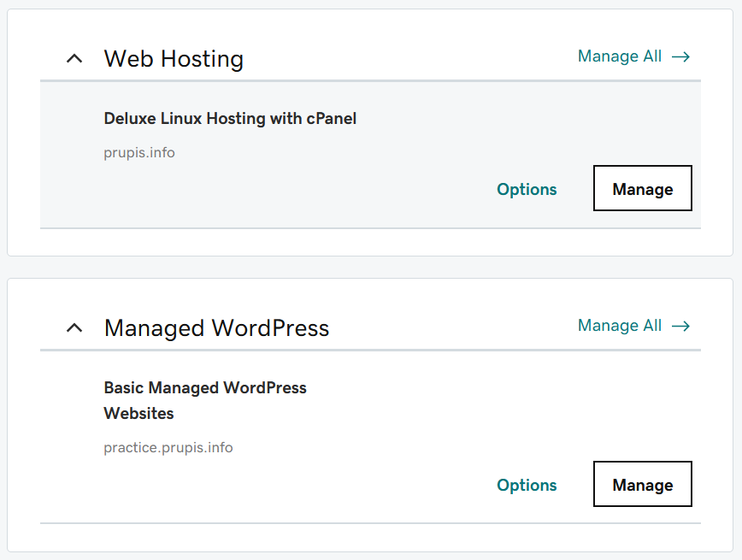Screen dimensions: 742x560
Task: Click the prupis.info domain text
Action: [x=139, y=153]
